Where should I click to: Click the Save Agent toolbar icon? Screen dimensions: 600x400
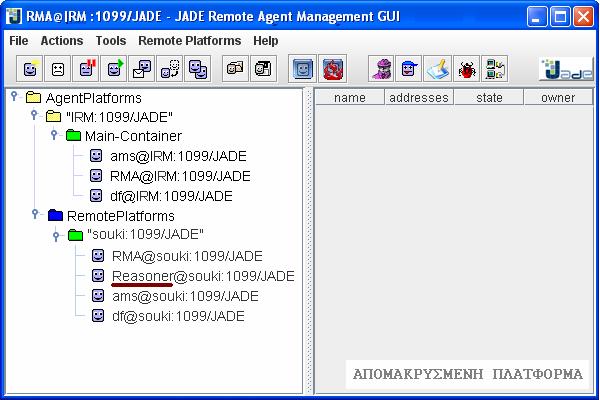[263, 69]
